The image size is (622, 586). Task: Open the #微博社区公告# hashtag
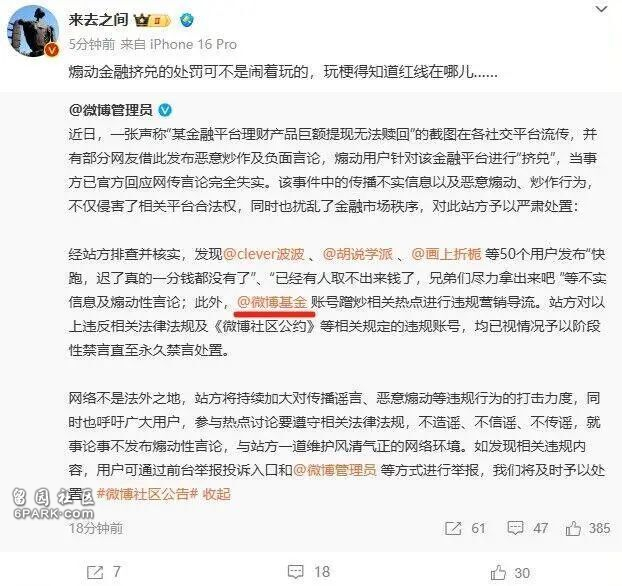(147, 494)
